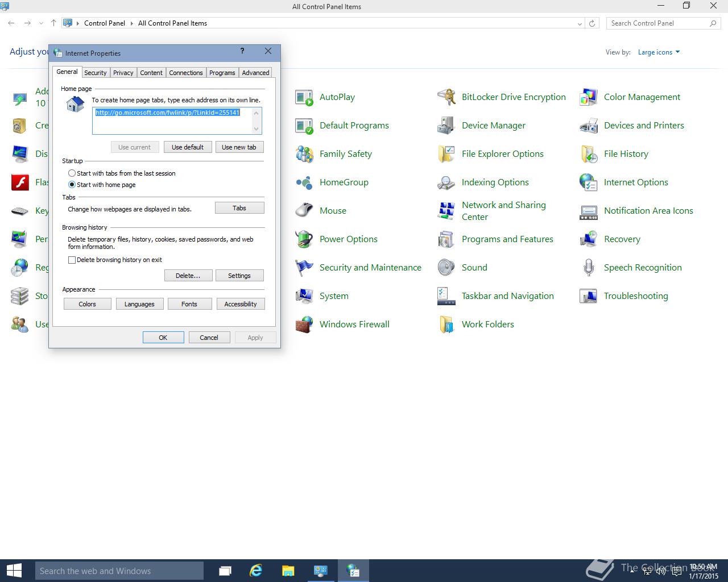The width and height of the screenshot is (728, 582).
Task: Click Cancel in Internet Properties
Action: click(209, 338)
